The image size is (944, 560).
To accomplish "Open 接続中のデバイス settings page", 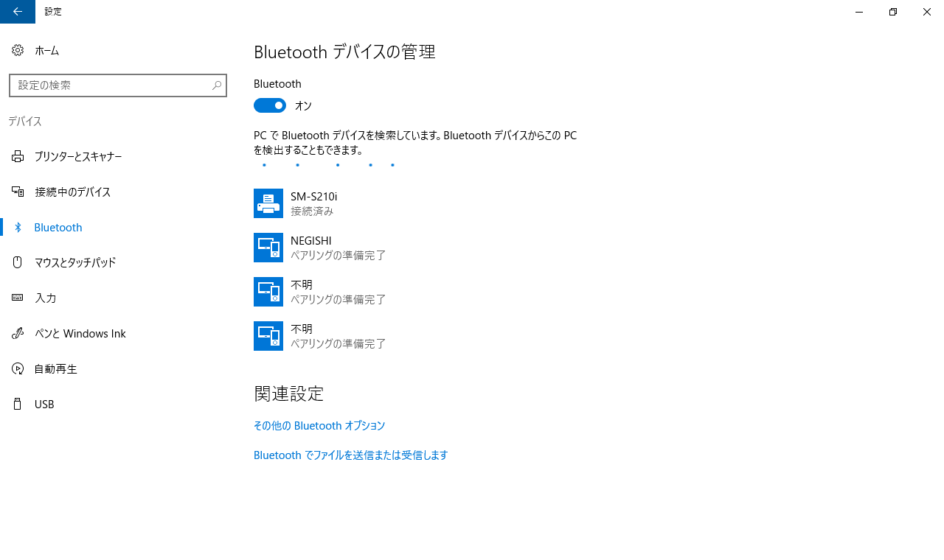I will (72, 192).
